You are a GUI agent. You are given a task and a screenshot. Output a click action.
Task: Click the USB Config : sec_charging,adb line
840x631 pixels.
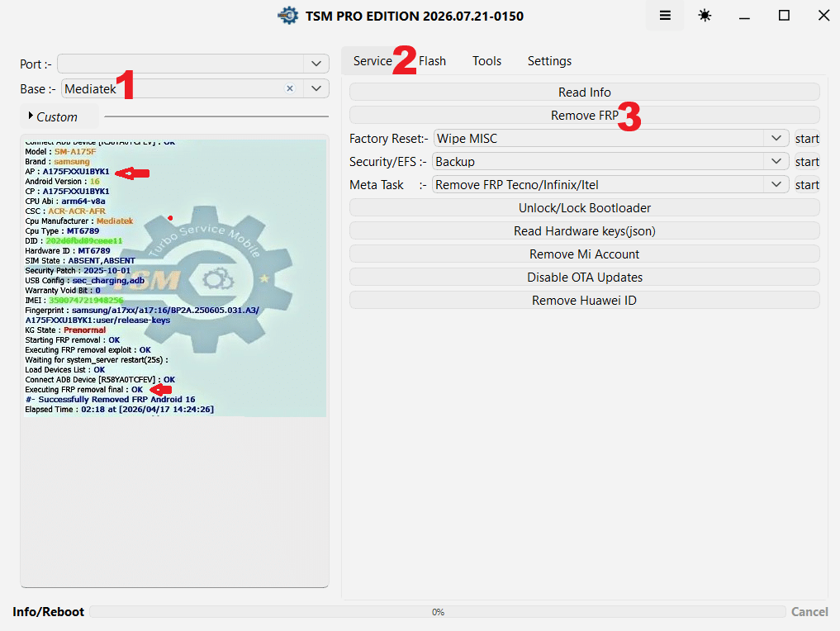[x=84, y=281]
